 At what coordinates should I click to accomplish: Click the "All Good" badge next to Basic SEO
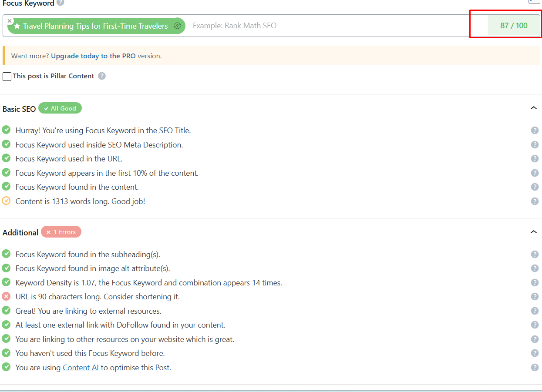(60, 108)
